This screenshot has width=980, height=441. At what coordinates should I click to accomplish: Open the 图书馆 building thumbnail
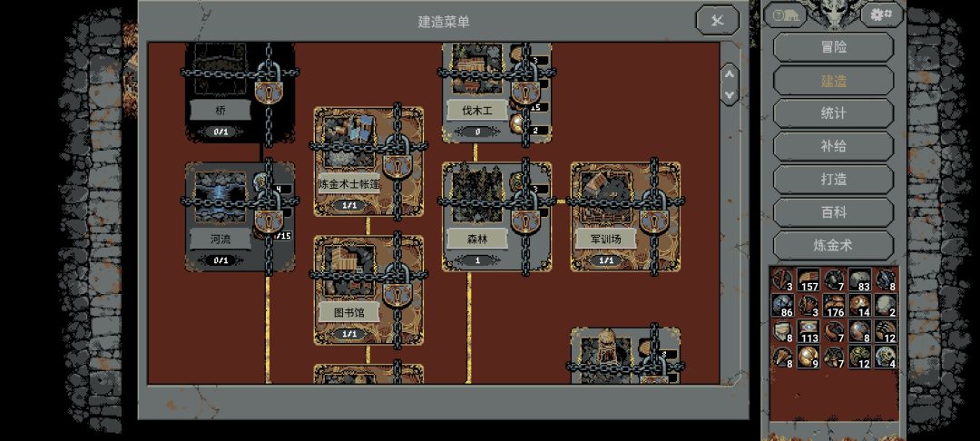tap(348, 270)
